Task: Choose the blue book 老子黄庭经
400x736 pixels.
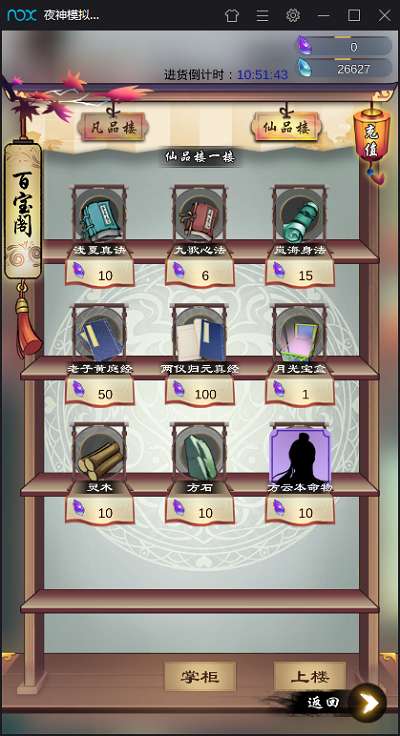Action: pyautogui.click(x=100, y=334)
